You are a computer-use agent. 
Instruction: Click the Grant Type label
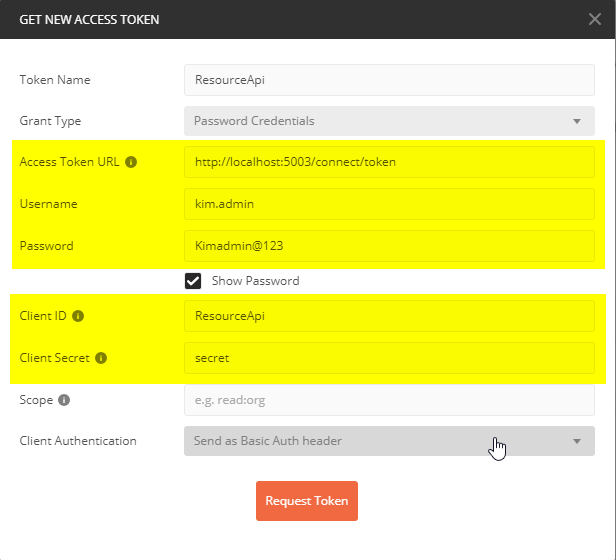(x=50, y=121)
